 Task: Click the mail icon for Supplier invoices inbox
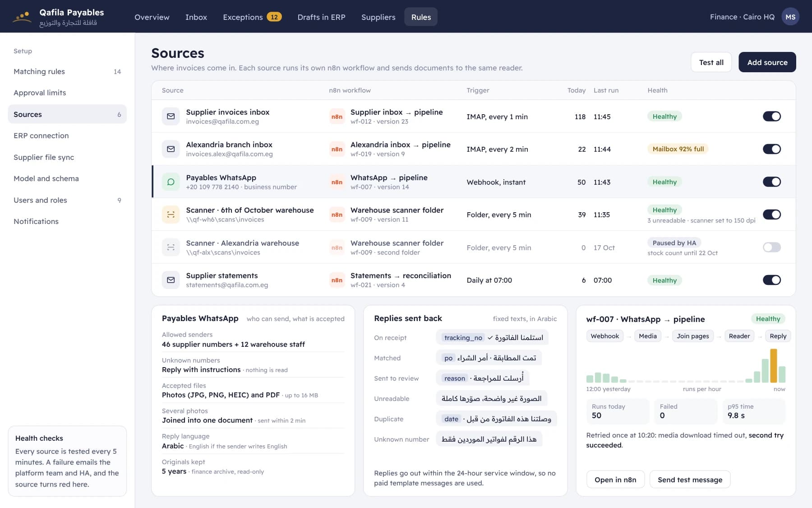tap(171, 117)
